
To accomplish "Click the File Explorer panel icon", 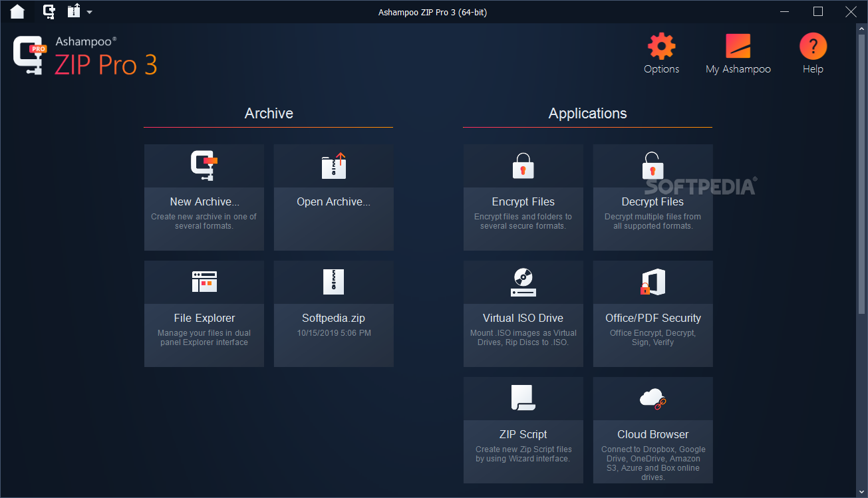I will (x=204, y=282).
